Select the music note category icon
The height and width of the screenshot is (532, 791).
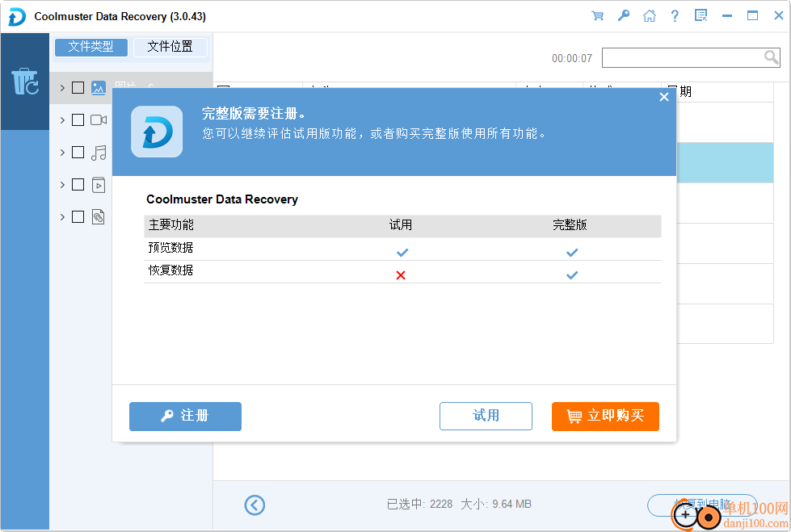(x=99, y=153)
